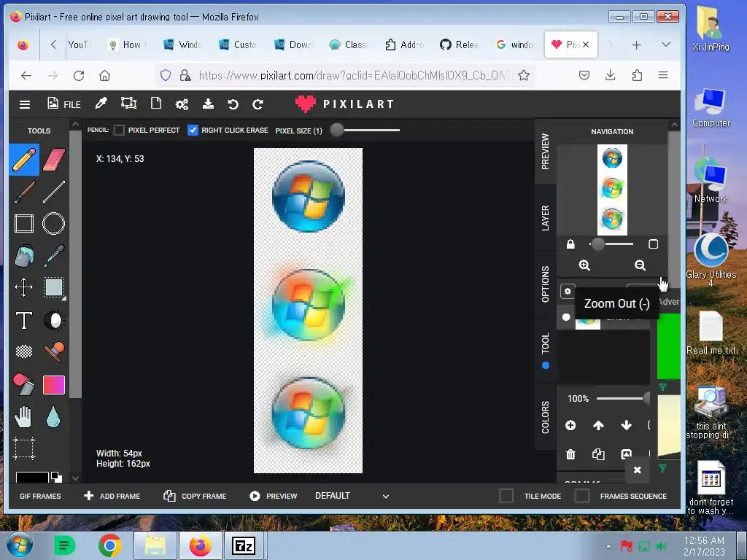Open the hamburger menu in Pixilart
This screenshot has width=747, height=560.
coord(25,104)
